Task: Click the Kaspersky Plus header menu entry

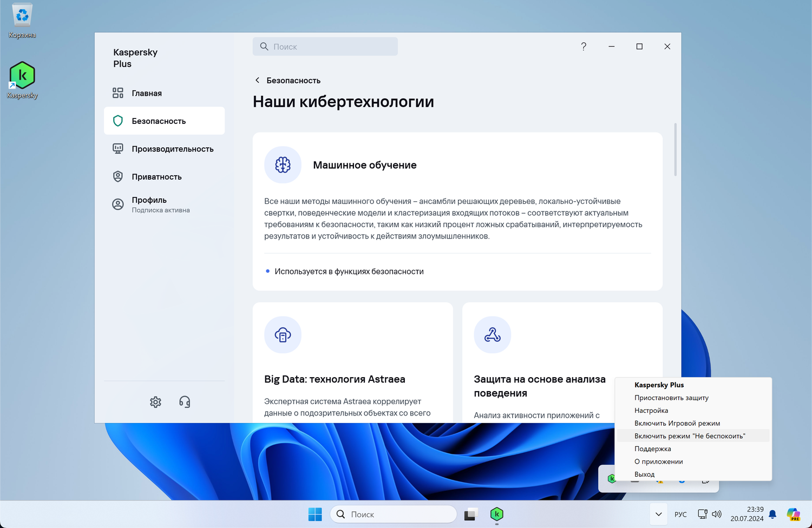Action: (x=693, y=385)
